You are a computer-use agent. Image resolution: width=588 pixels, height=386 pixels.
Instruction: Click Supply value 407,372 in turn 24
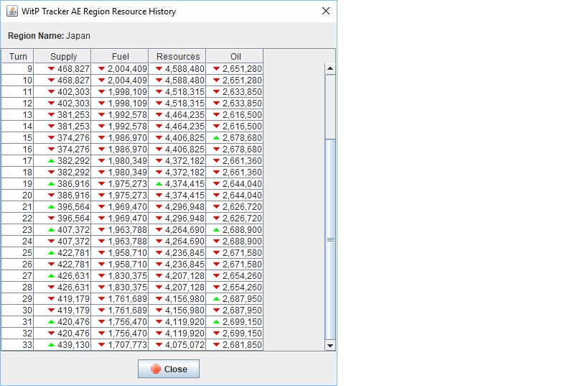point(73,241)
